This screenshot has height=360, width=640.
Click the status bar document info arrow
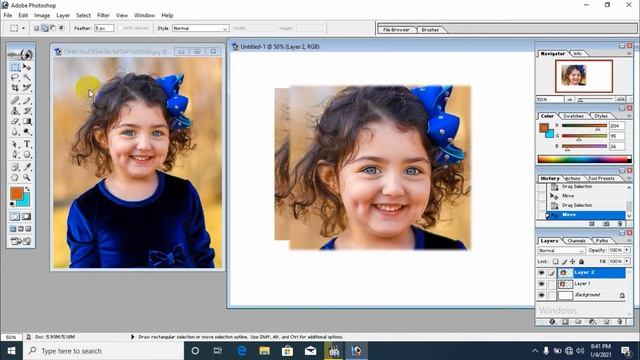click(132, 337)
